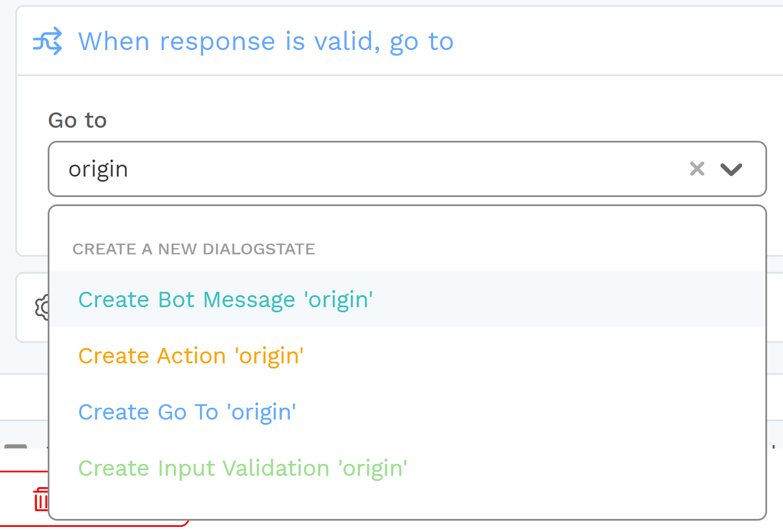
Task: Click the highlighted row right of Create Bot Message
Action: click(x=568, y=299)
